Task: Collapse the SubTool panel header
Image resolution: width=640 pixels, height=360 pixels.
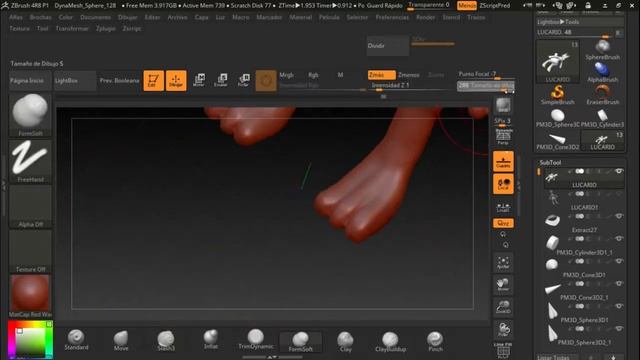Action: pyautogui.click(x=550, y=162)
